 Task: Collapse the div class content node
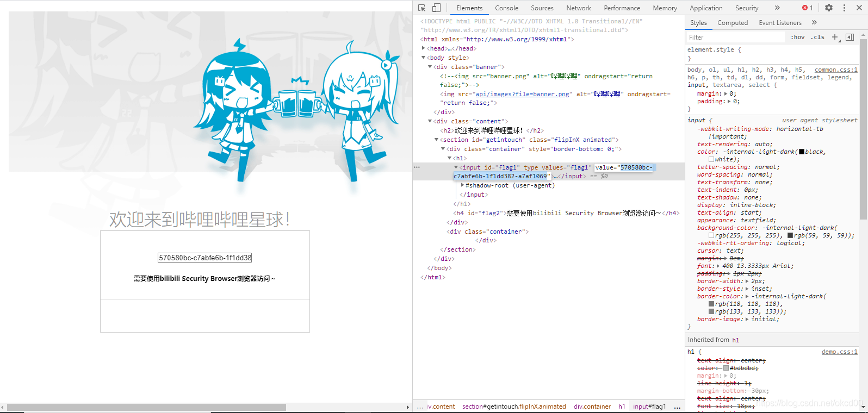click(x=430, y=121)
